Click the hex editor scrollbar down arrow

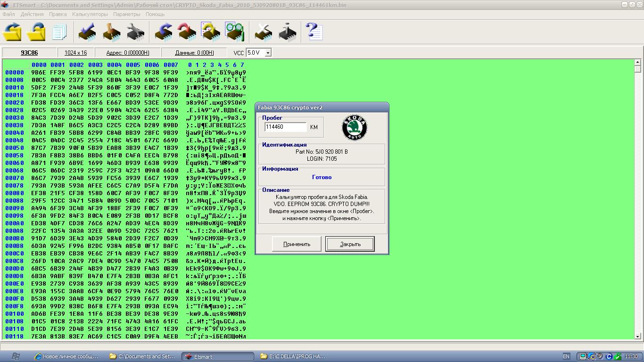[x=637, y=336]
